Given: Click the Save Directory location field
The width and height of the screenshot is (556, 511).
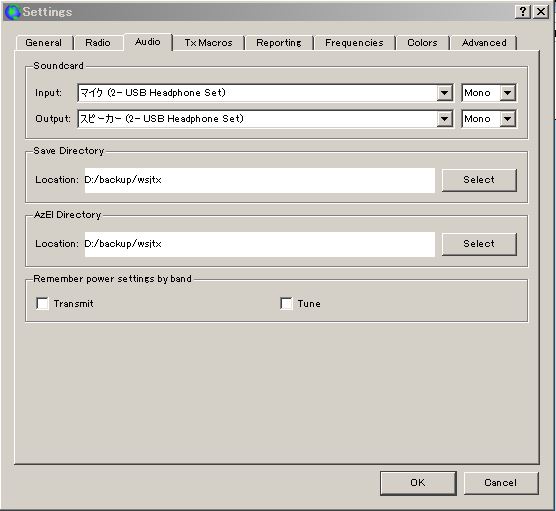Looking at the screenshot, I should pyautogui.click(x=260, y=180).
